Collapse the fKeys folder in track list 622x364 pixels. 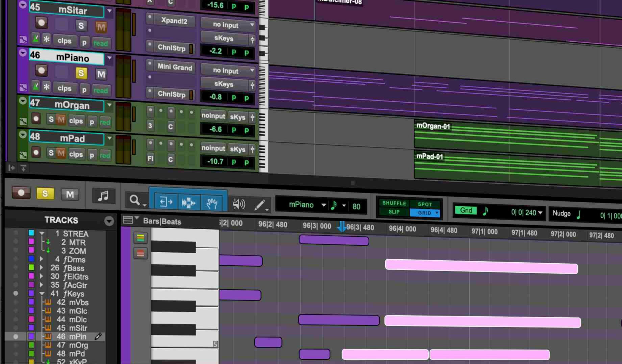tap(42, 294)
